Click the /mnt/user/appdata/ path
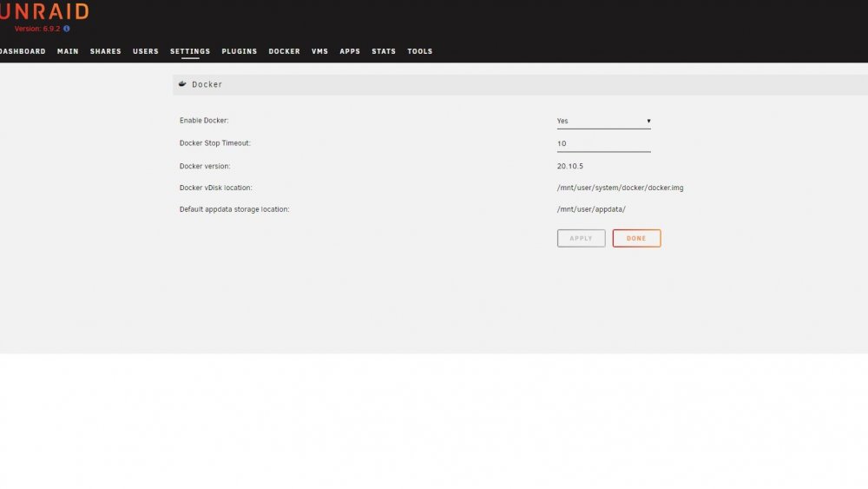The height and width of the screenshot is (489, 868). click(x=591, y=209)
